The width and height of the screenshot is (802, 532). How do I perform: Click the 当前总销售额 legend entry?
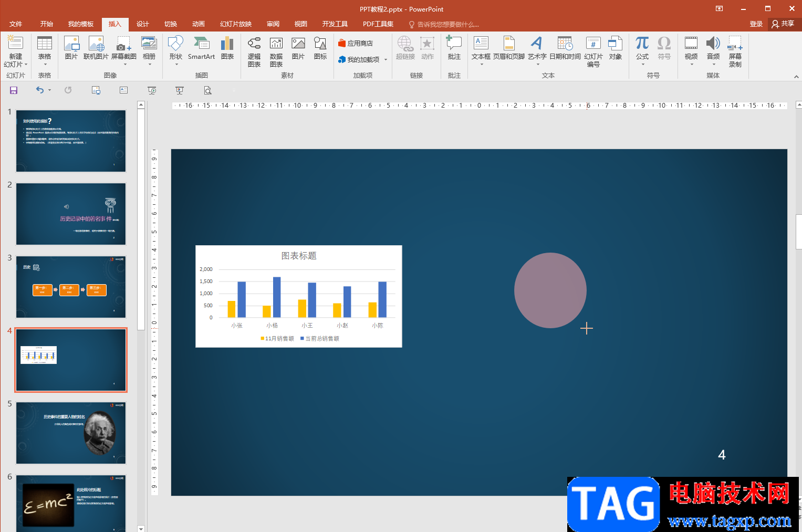[320, 339]
